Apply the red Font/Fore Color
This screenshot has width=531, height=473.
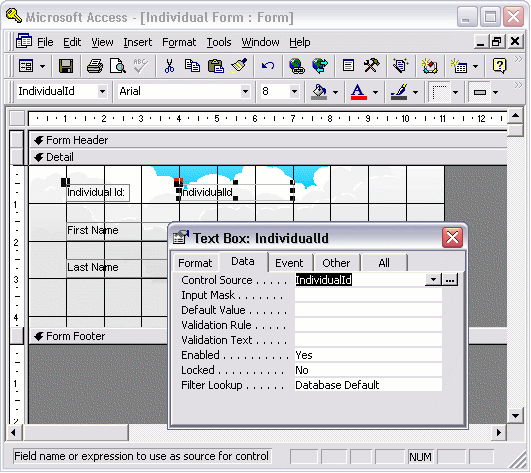tap(359, 92)
